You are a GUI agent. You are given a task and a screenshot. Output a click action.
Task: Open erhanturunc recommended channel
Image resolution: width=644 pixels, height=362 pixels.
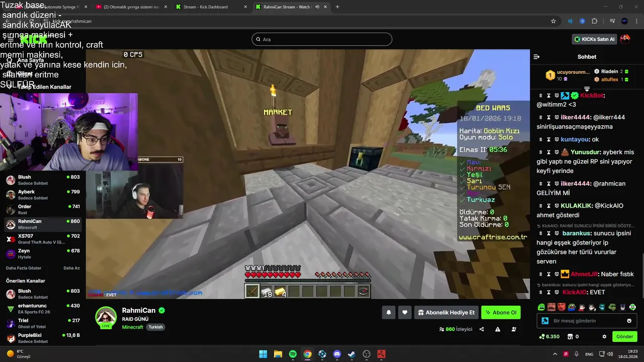tap(43, 309)
